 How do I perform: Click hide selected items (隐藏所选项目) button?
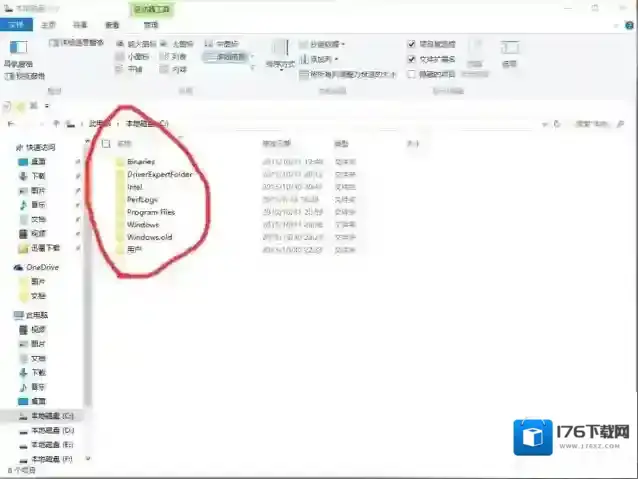click(x=475, y=57)
